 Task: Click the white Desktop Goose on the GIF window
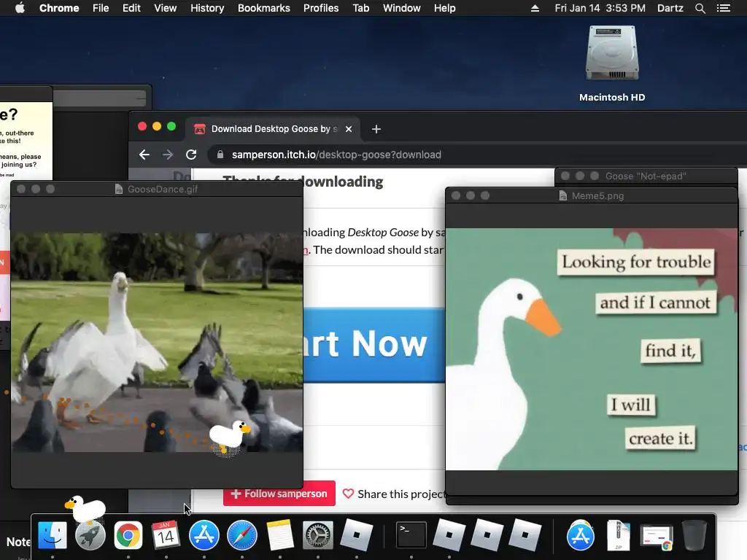(x=229, y=436)
